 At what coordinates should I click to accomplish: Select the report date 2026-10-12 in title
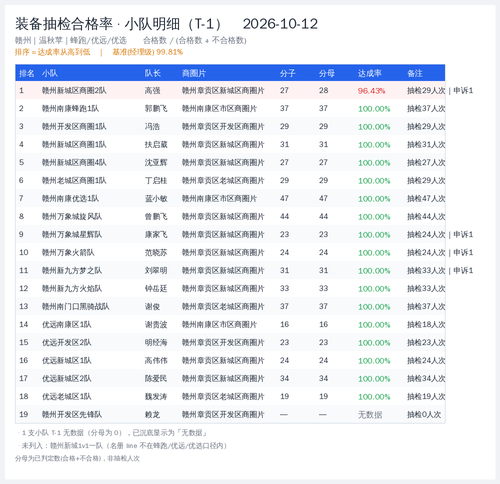[280, 24]
